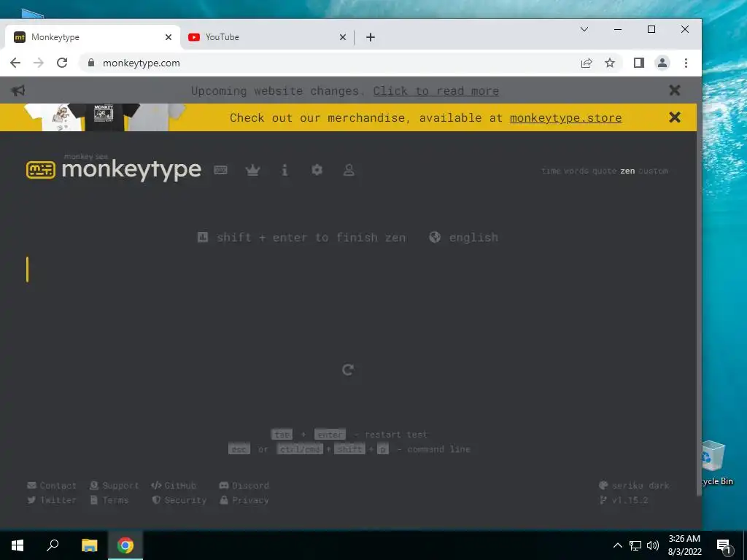The width and height of the screenshot is (747, 560).
Task: Focus the typing area caret
Action: (28, 270)
